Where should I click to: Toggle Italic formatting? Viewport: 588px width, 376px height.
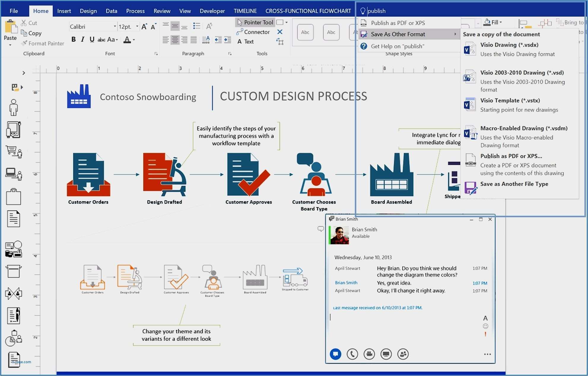[x=83, y=39]
